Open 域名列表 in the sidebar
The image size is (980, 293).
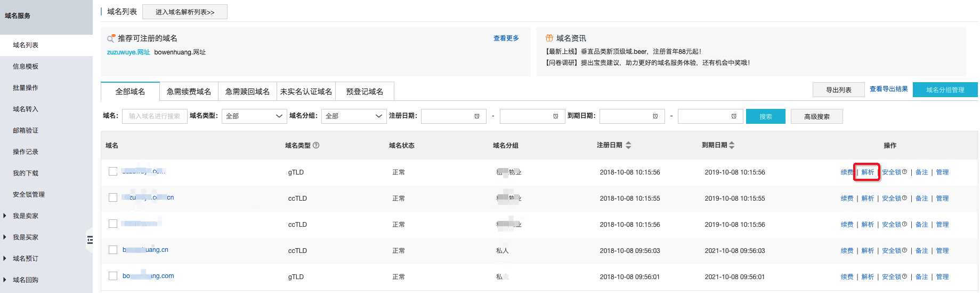46,45
